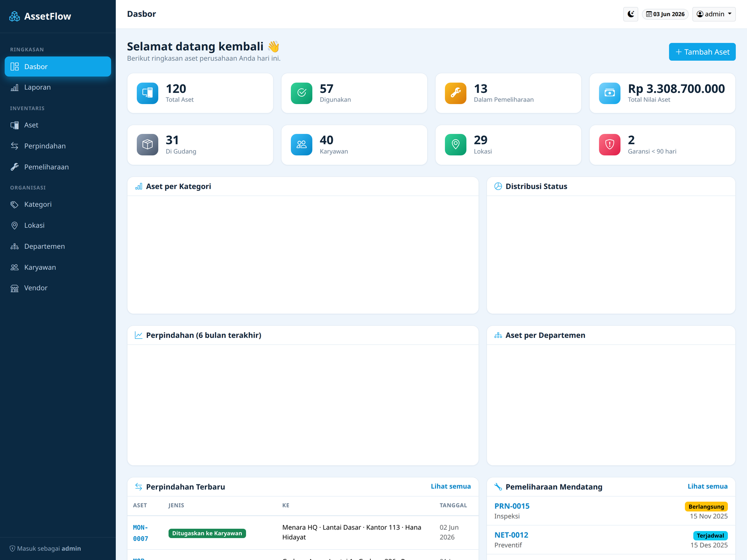
Task: Click the Ditugaskan ke Karyawan badge
Action: [x=207, y=533]
